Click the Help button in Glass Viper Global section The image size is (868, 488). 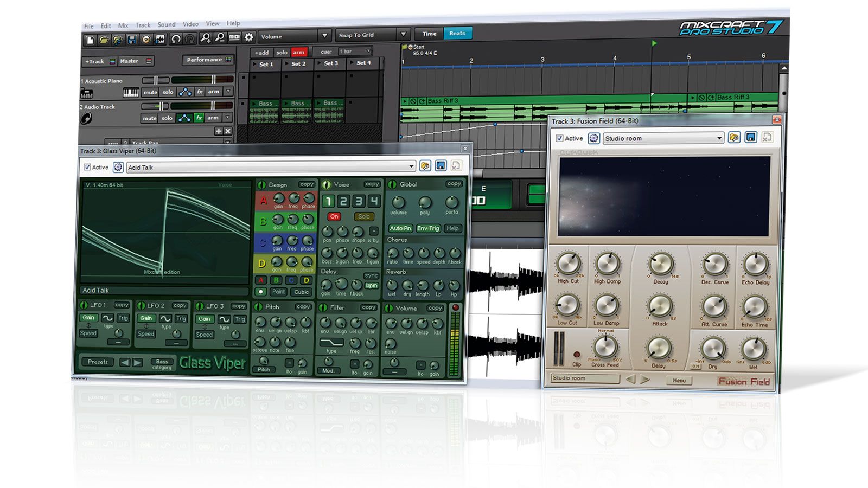coord(452,228)
